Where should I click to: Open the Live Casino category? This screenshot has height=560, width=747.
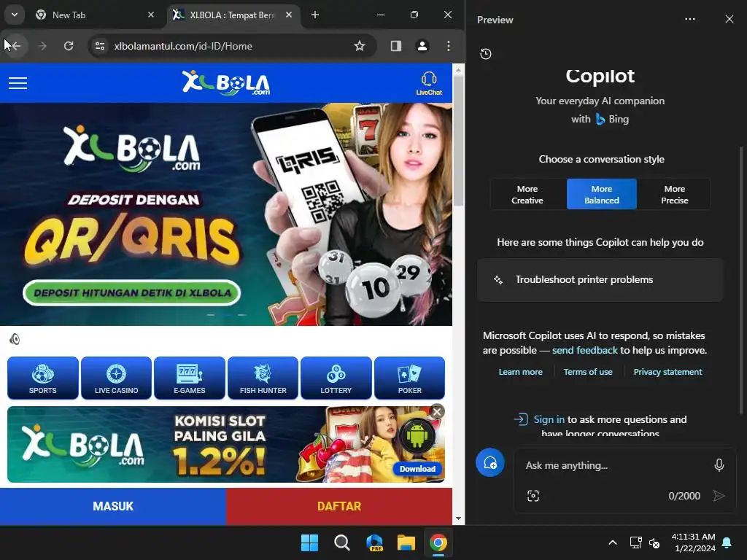click(116, 378)
